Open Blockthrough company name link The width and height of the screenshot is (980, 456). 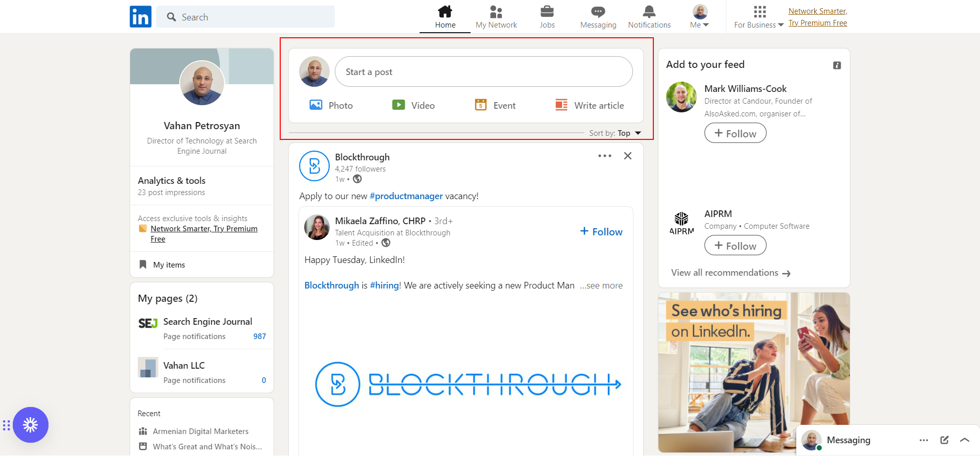[362, 157]
